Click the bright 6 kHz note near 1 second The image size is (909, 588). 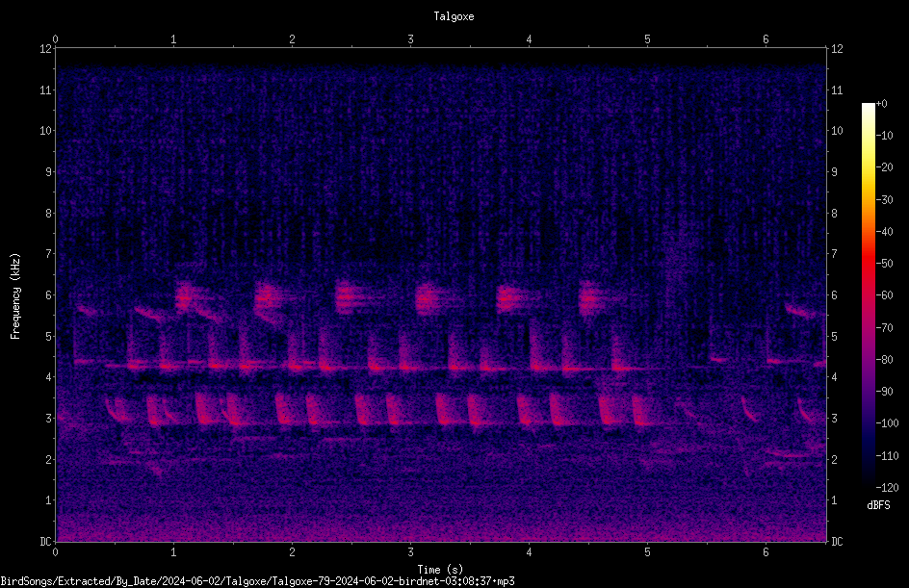point(184,299)
